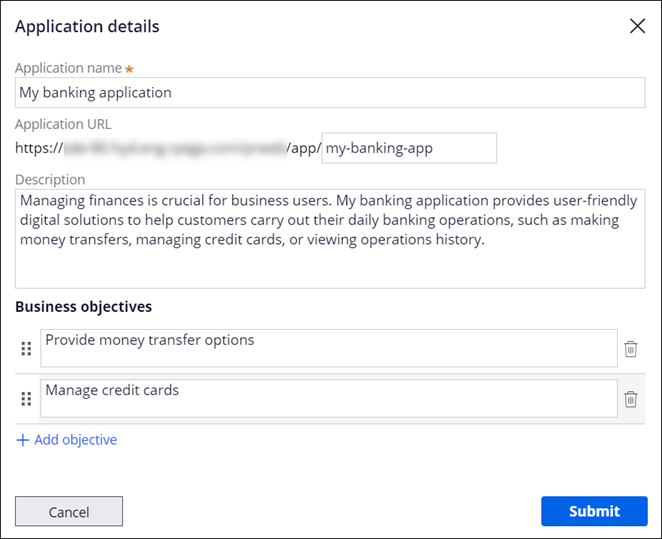Close the Application details dialog
The image size is (662, 539).
pyautogui.click(x=637, y=26)
